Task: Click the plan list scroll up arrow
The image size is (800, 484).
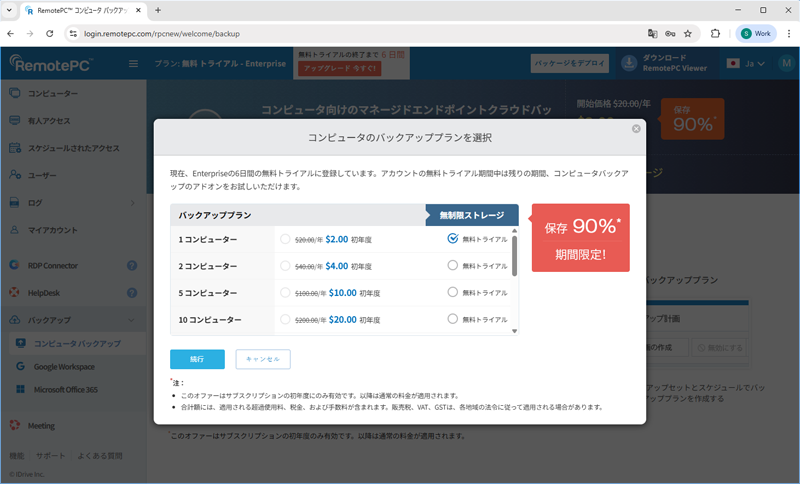Action: click(x=514, y=231)
